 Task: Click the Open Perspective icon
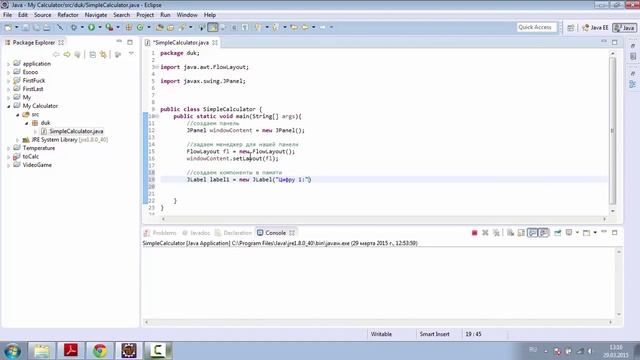(571, 27)
